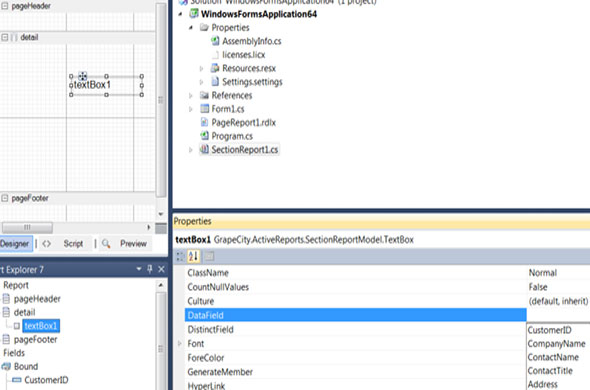Pin the Report Explorer panel
The height and width of the screenshot is (390, 590).
(150, 269)
